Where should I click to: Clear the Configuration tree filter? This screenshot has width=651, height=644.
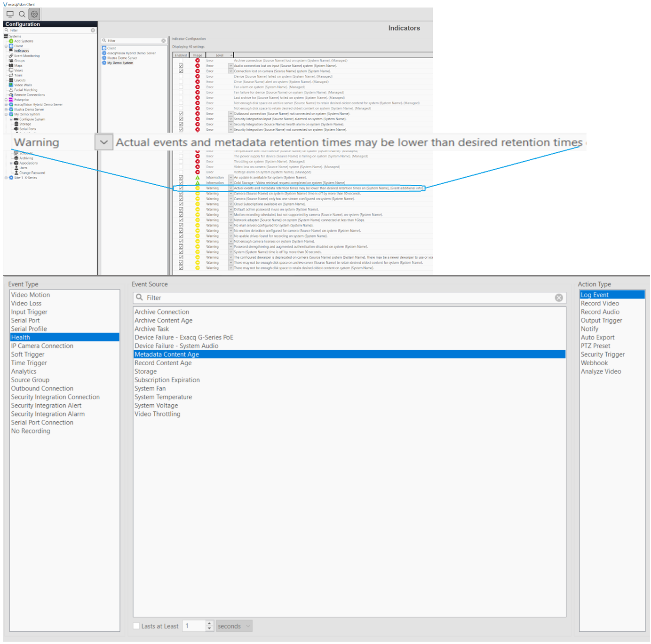click(x=93, y=30)
